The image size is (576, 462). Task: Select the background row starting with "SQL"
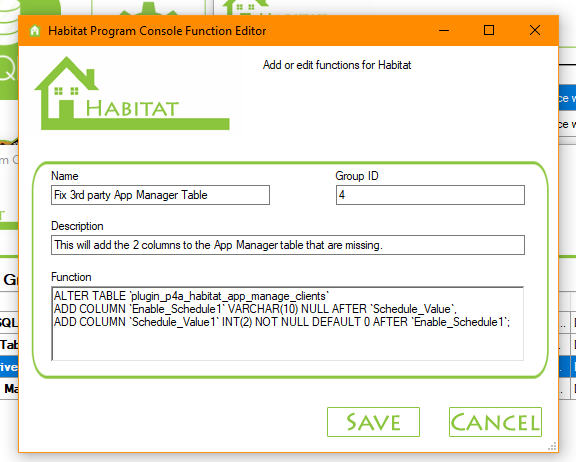(x=9, y=323)
